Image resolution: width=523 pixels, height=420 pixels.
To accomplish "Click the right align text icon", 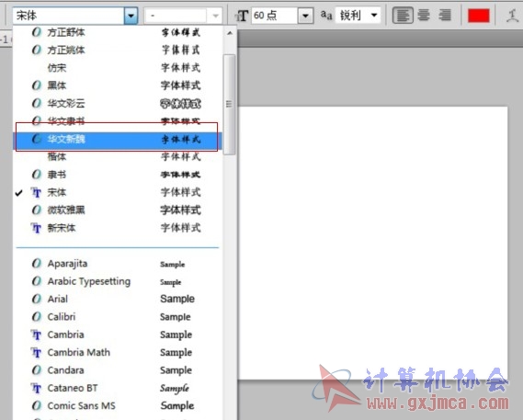I will pos(445,16).
